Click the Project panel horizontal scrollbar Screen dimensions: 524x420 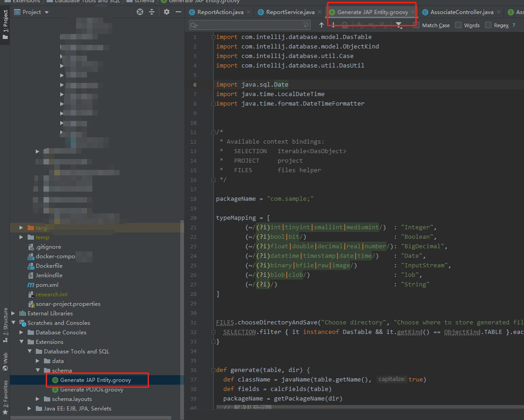click(x=91, y=418)
